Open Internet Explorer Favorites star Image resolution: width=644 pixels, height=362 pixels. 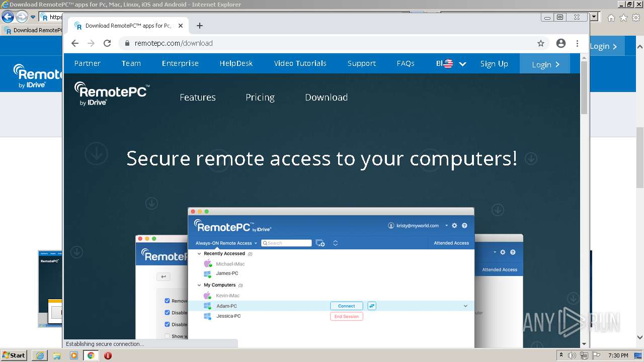[x=624, y=18]
